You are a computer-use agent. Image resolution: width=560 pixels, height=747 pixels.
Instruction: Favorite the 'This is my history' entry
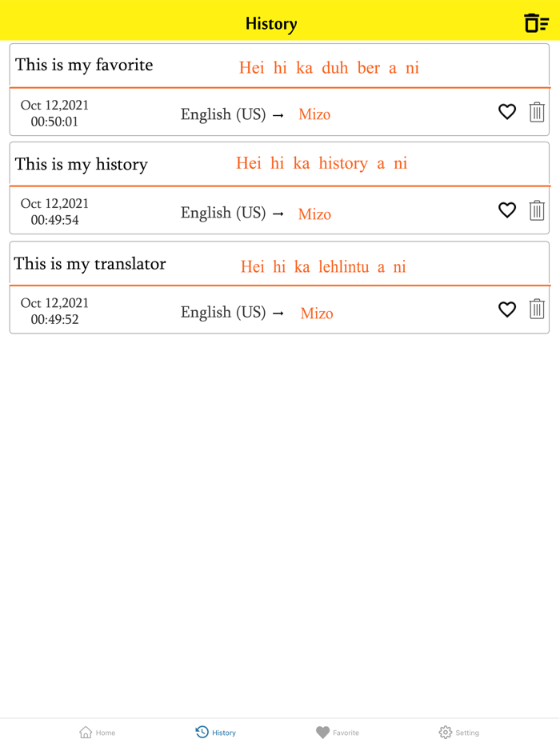click(x=507, y=210)
